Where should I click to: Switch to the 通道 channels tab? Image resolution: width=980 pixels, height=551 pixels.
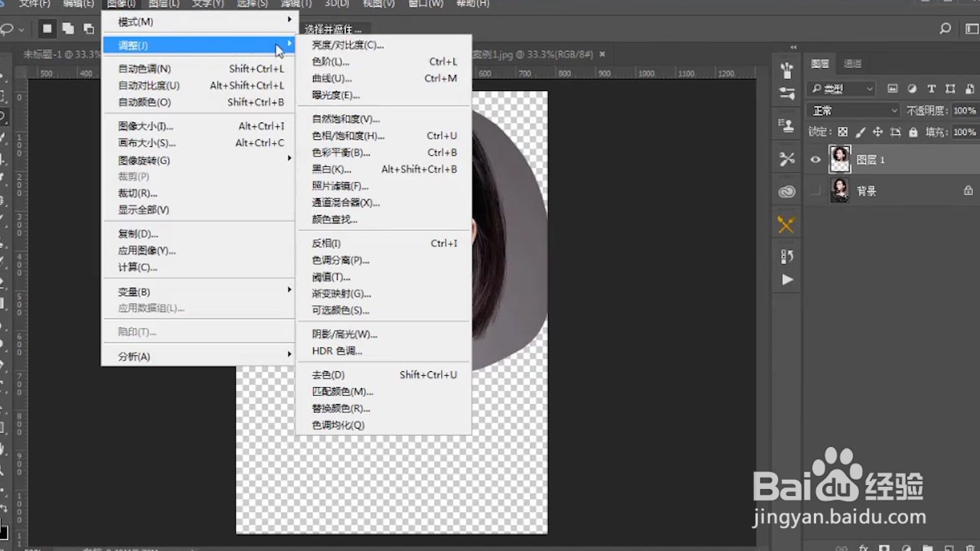(x=852, y=64)
